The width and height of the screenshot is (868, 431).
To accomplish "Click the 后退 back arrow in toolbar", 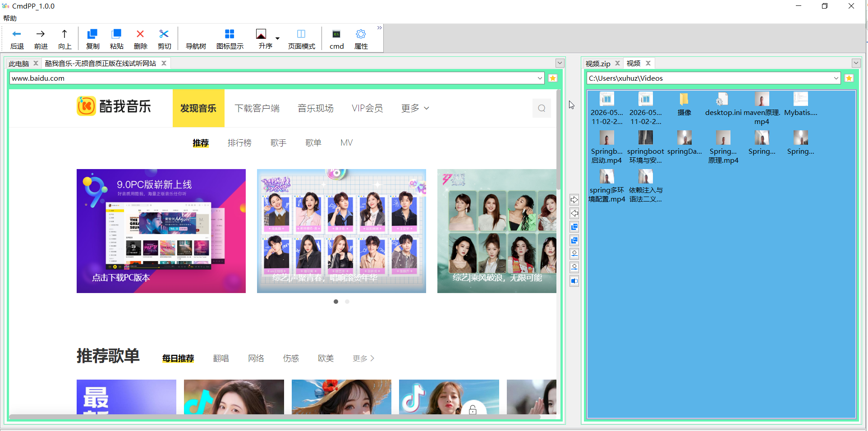I will click(17, 39).
